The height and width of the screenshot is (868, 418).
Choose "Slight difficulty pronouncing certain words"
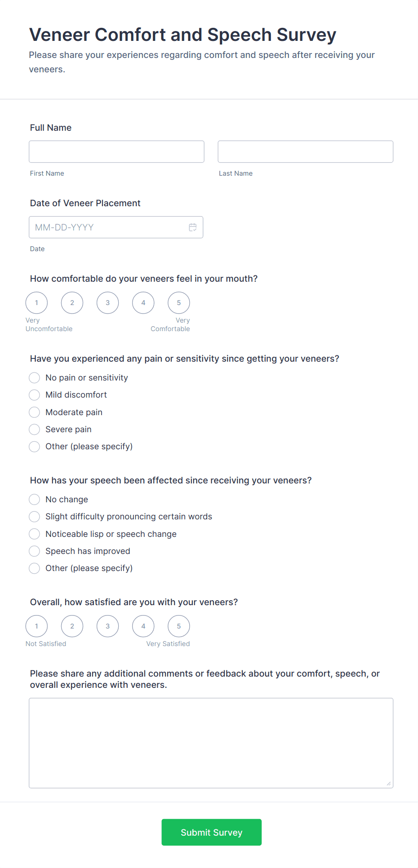34,517
